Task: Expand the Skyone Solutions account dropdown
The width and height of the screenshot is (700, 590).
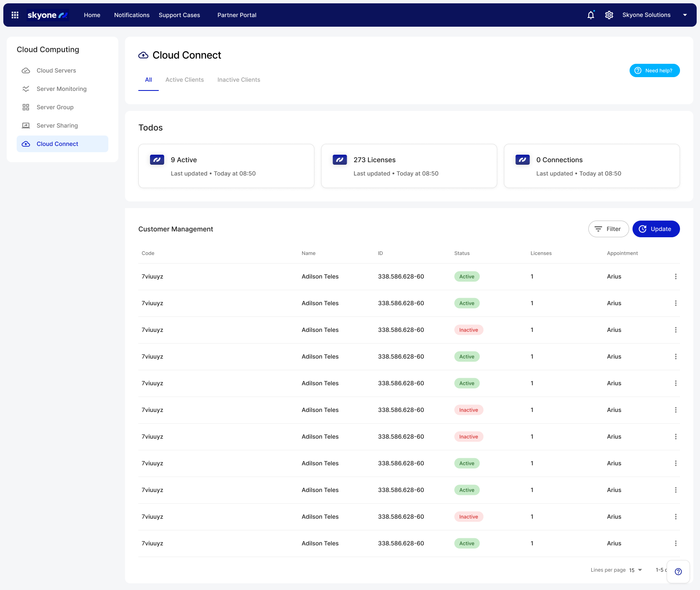Action: (685, 15)
